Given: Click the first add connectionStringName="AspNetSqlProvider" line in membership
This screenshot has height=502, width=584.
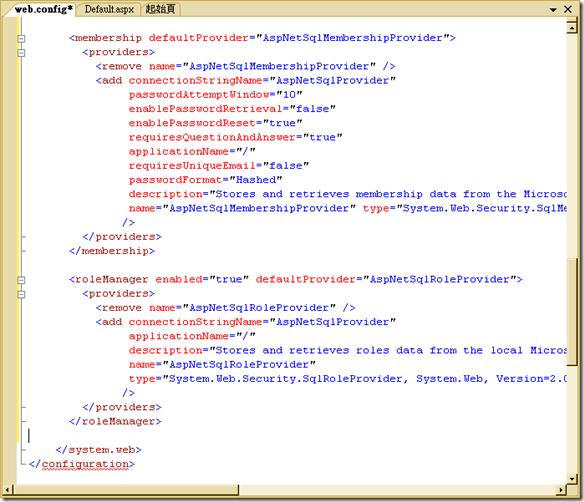Looking at the screenshot, I should [245, 80].
